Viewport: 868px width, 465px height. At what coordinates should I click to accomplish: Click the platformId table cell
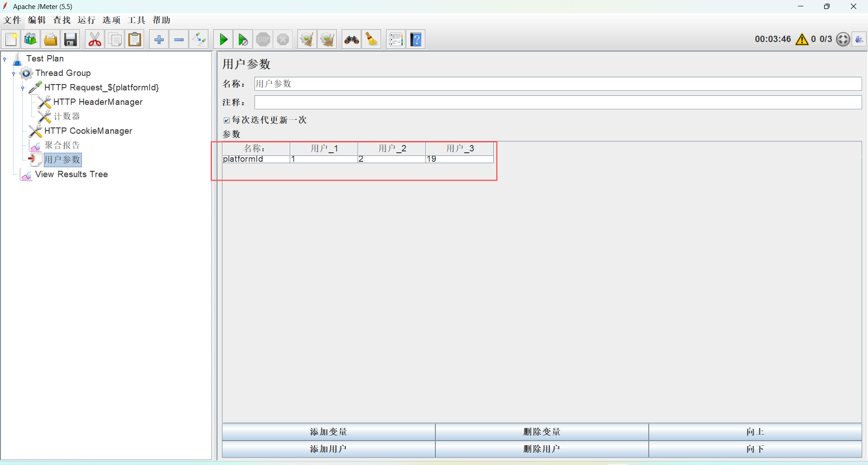pos(256,159)
